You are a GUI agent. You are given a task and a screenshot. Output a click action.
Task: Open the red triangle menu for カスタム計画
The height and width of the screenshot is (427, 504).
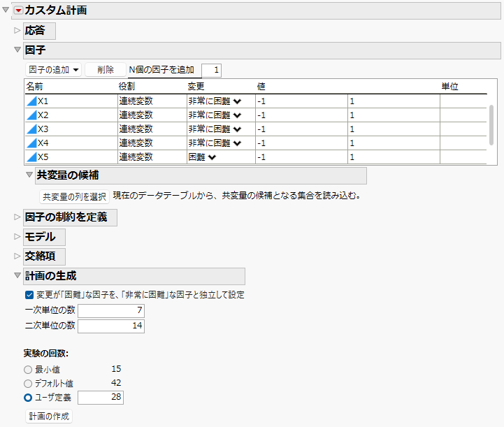pos(18,10)
